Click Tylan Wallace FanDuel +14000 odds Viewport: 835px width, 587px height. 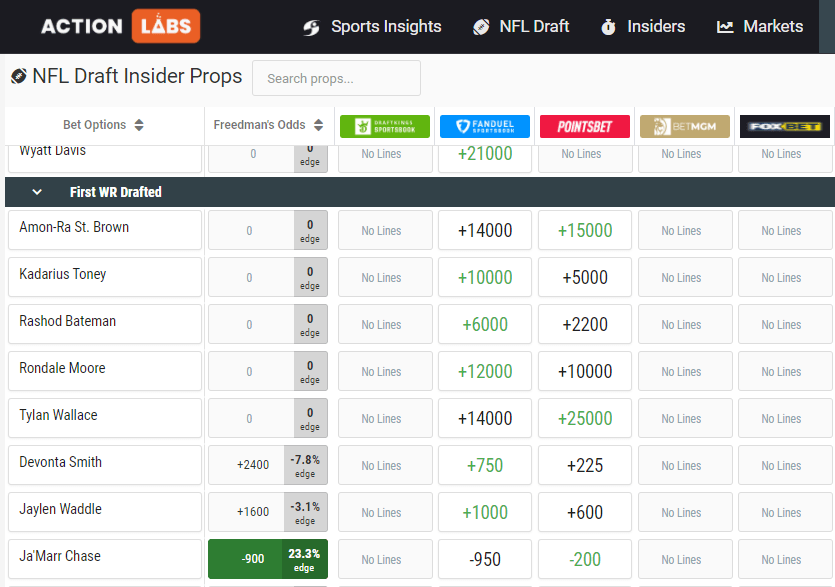point(485,418)
